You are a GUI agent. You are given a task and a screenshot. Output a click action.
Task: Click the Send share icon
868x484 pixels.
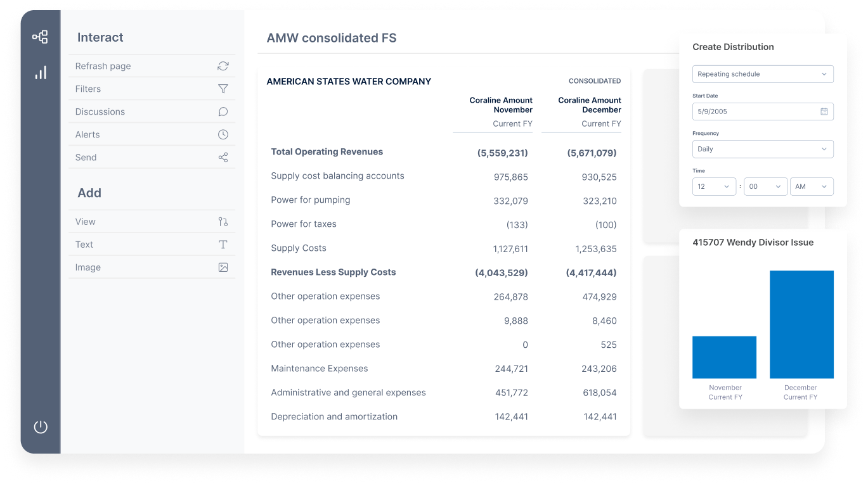point(223,157)
